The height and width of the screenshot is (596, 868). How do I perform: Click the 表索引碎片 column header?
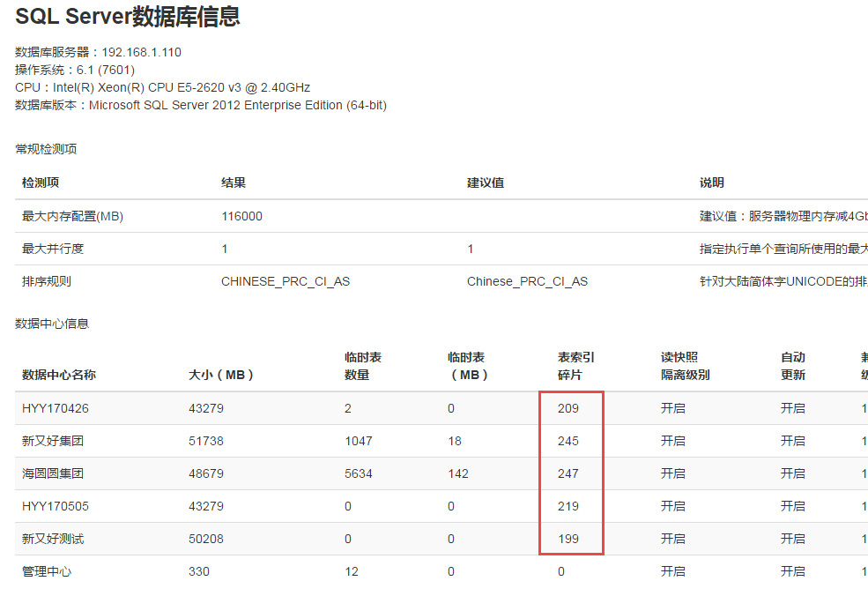[x=576, y=366]
